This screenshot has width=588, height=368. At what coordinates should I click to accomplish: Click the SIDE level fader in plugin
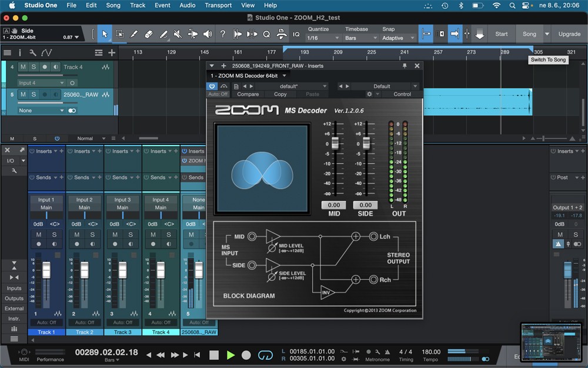pyautogui.click(x=366, y=143)
